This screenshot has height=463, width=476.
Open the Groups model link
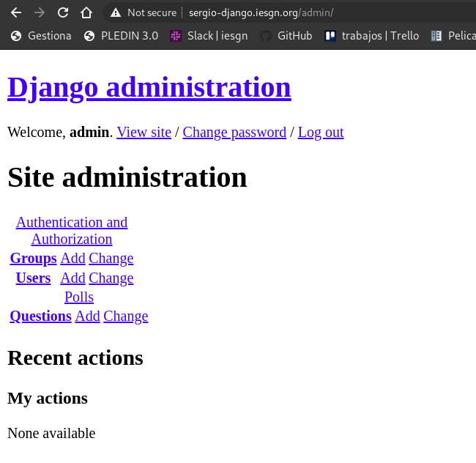tap(34, 259)
